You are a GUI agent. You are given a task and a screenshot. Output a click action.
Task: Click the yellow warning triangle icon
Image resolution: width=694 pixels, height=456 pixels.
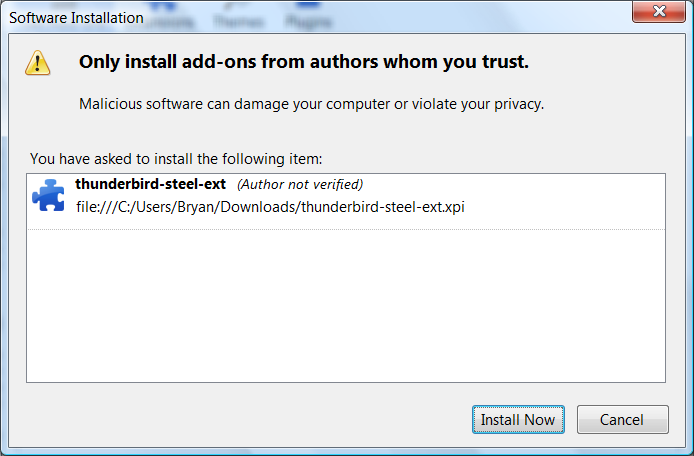click(x=39, y=62)
